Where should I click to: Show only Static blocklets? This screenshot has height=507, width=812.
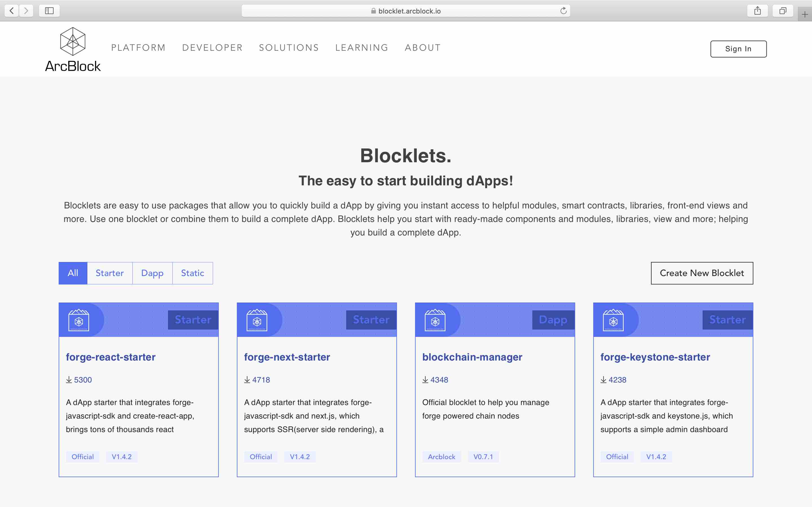(193, 273)
